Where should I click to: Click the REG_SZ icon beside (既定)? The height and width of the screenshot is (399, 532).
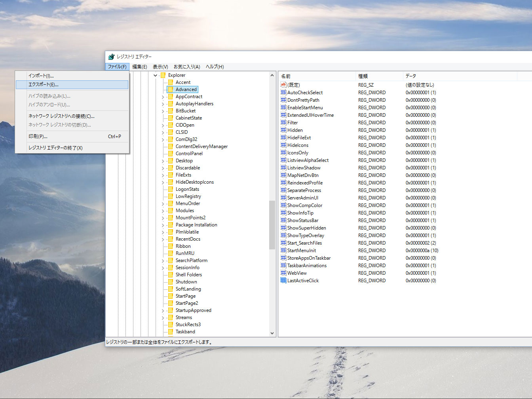click(x=283, y=85)
